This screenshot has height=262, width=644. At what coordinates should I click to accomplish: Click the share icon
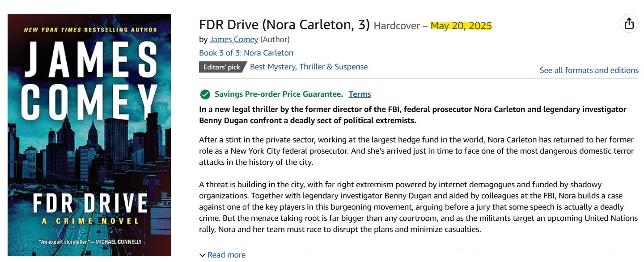pos(629,23)
